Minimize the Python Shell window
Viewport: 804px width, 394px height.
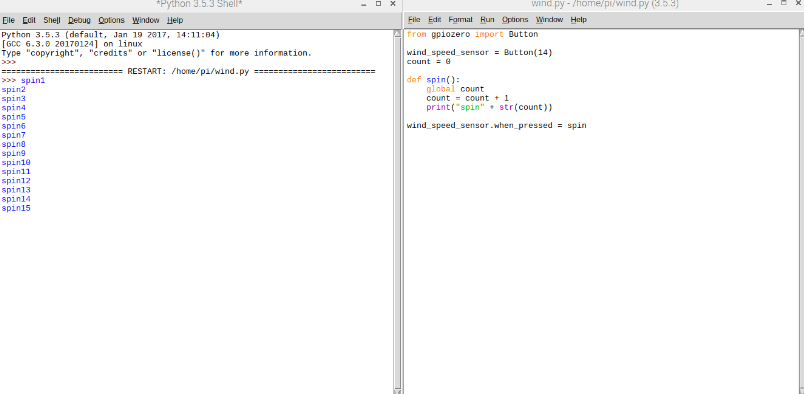coord(364,4)
